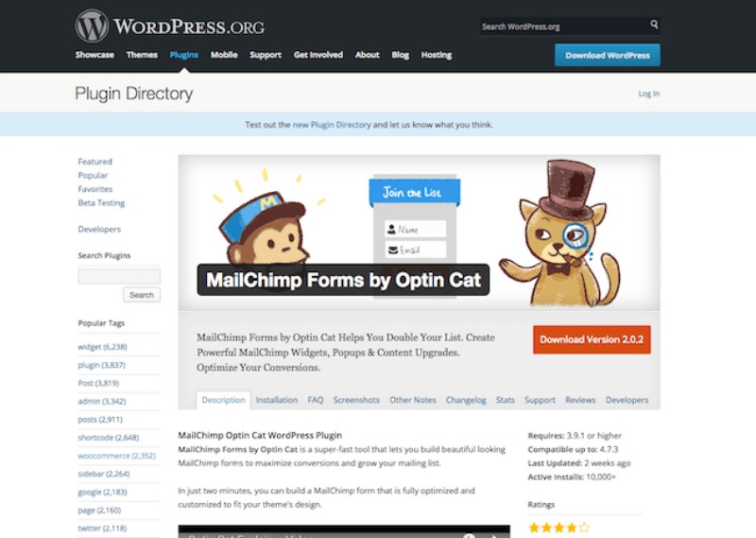Switch to the Other Notes tab
The width and height of the screenshot is (756, 538).
(x=413, y=400)
